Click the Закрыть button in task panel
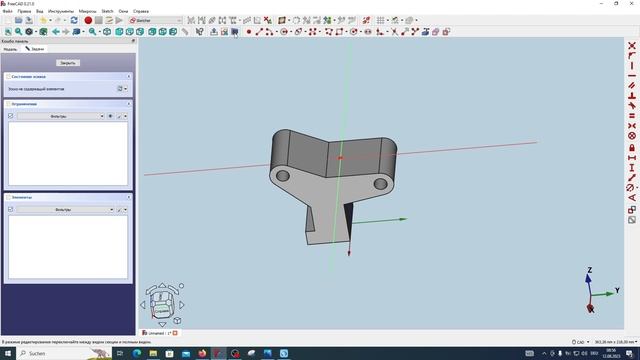Screen dimensions: 640x360 point(68,63)
